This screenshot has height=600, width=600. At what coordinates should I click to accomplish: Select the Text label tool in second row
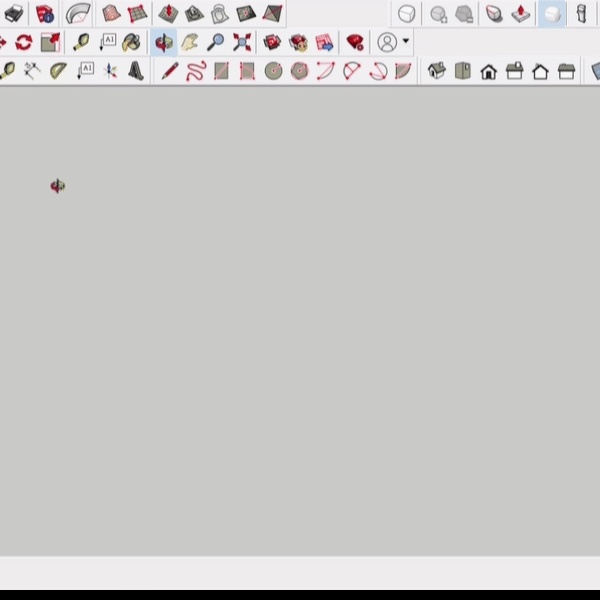pyautogui.click(x=108, y=42)
